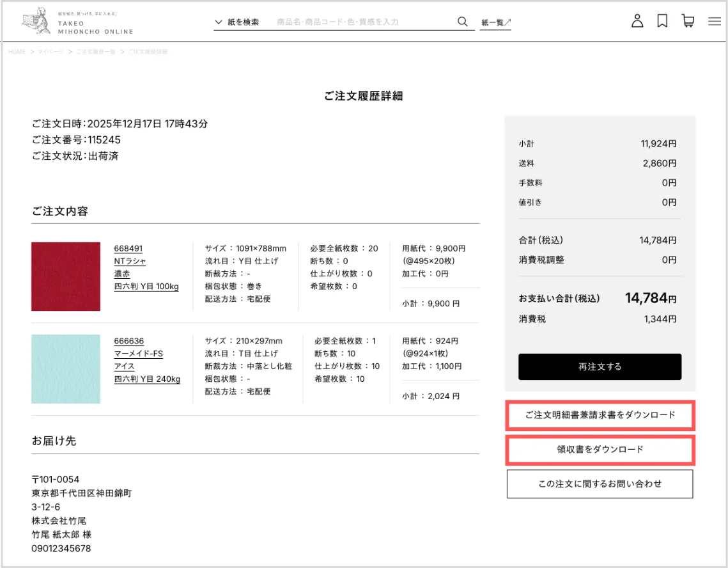Open the bookmark favorites icon

(x=662, y=21)
